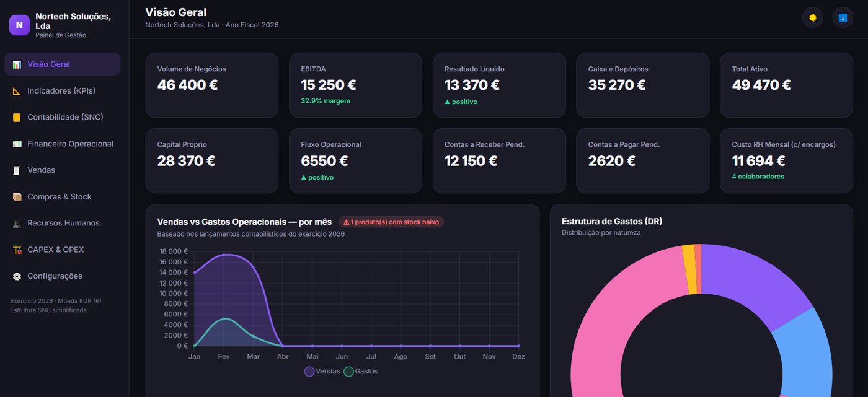Click the Indicadores (KPIs) triangle ruler icon
868x397 pixels.
[17, 91]
